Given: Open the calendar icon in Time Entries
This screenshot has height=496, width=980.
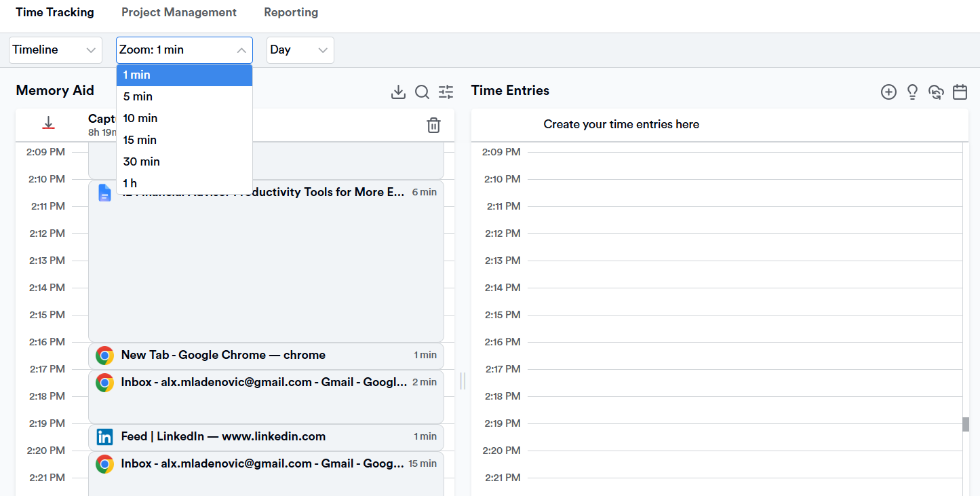Looking at the screenshot, I should 960,92.
